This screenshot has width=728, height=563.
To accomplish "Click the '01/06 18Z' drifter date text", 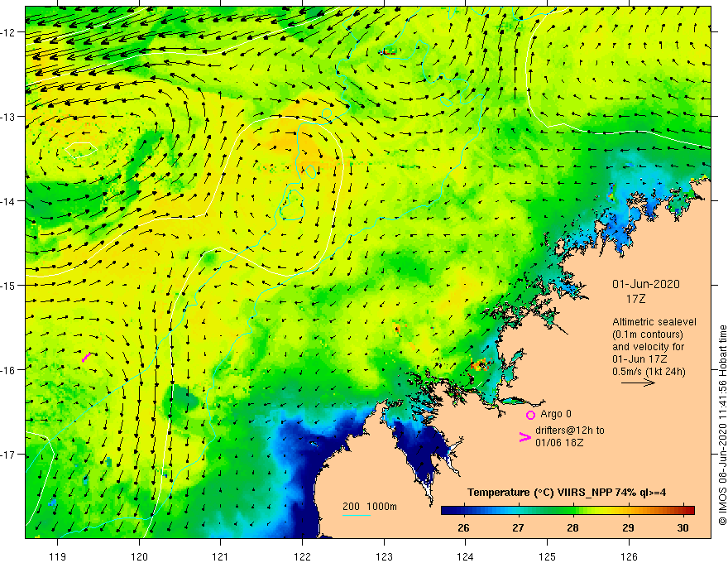I will point(559,443).
